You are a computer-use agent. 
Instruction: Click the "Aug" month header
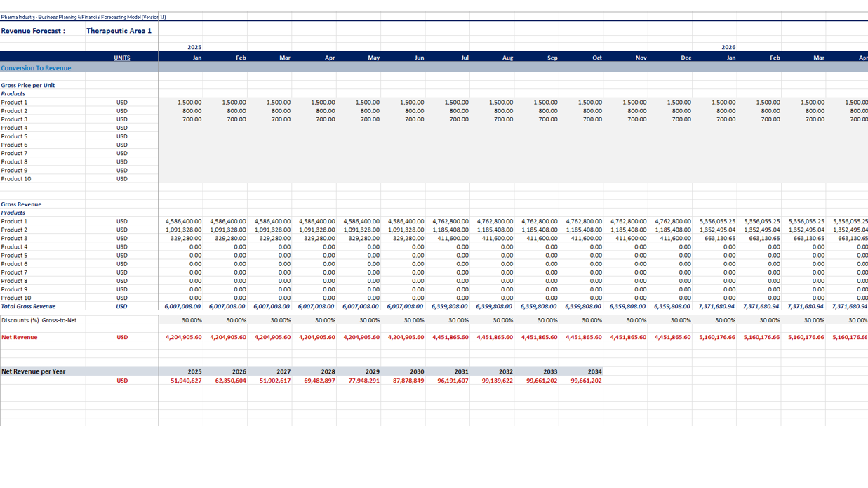coord(507,58)
